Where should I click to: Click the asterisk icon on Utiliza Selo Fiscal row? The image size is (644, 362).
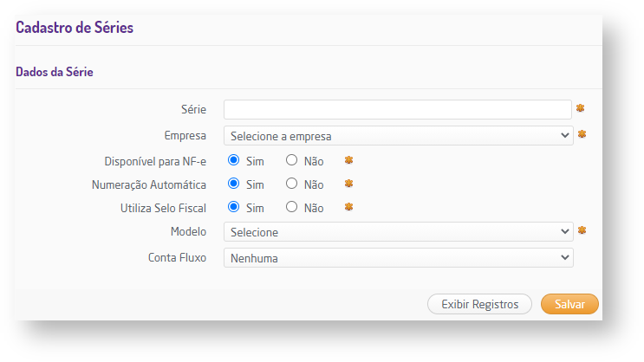pos(349,207)
